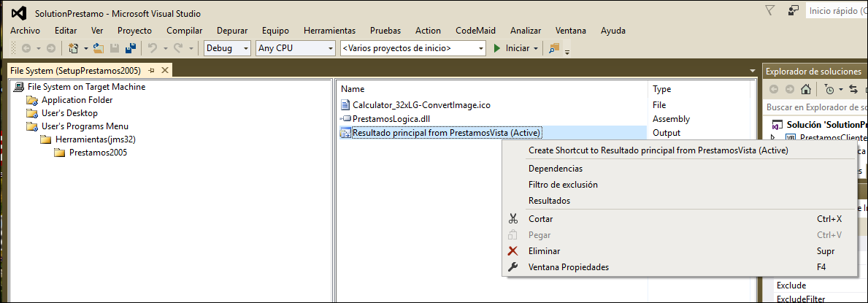Click Forward arrow in Explorador de soluciones

tap(790, 89)
